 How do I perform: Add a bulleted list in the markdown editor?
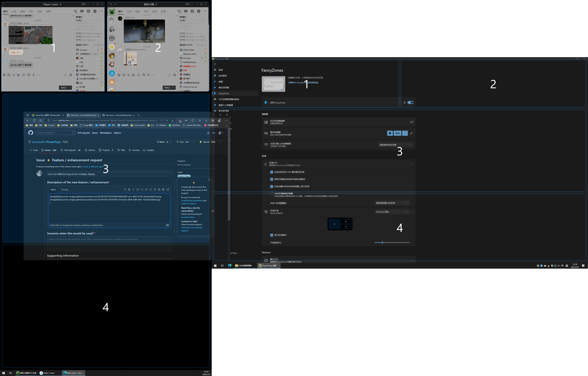click(151, 189)
